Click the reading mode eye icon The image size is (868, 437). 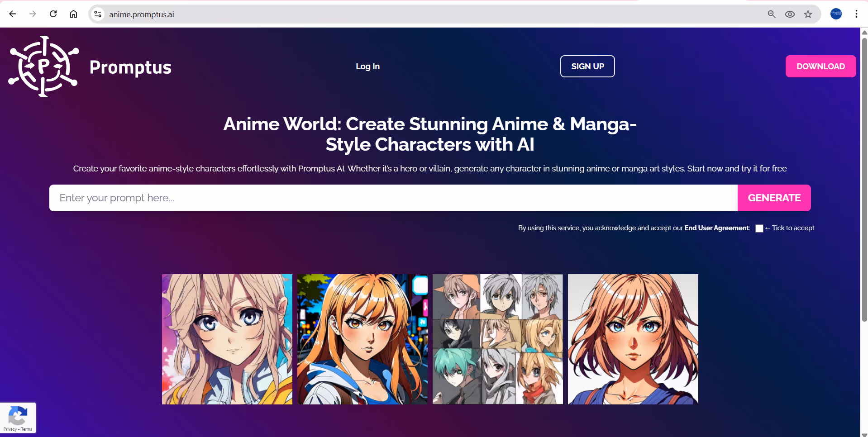(790, 14)
